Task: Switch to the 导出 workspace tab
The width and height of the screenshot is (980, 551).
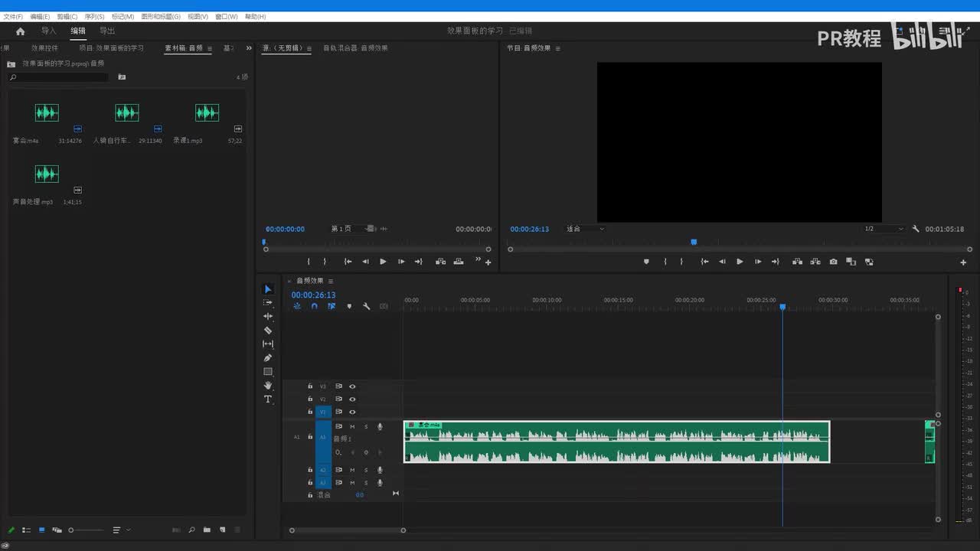Action: coord(107,31)
